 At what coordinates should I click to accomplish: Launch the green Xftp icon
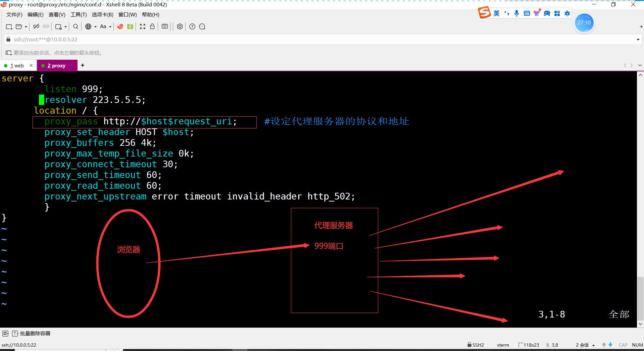(130, 26)
